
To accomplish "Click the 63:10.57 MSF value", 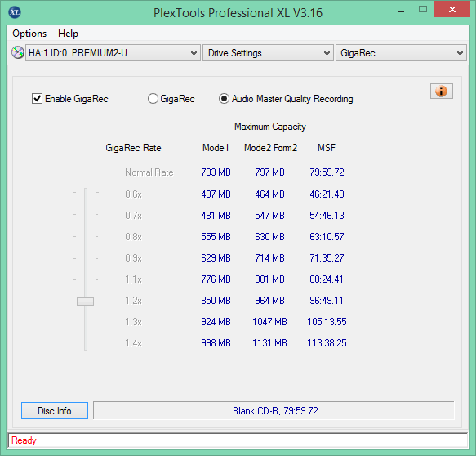I will 327,237.
